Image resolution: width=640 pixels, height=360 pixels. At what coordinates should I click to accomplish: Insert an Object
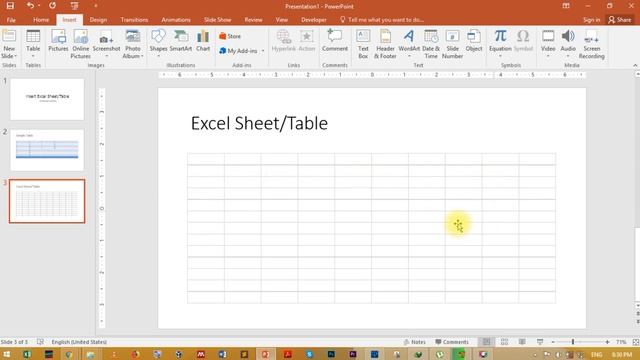[474, 41]
